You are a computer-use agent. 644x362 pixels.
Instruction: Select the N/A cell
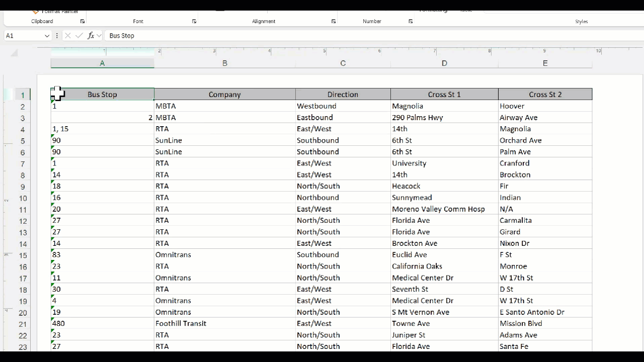545,209
